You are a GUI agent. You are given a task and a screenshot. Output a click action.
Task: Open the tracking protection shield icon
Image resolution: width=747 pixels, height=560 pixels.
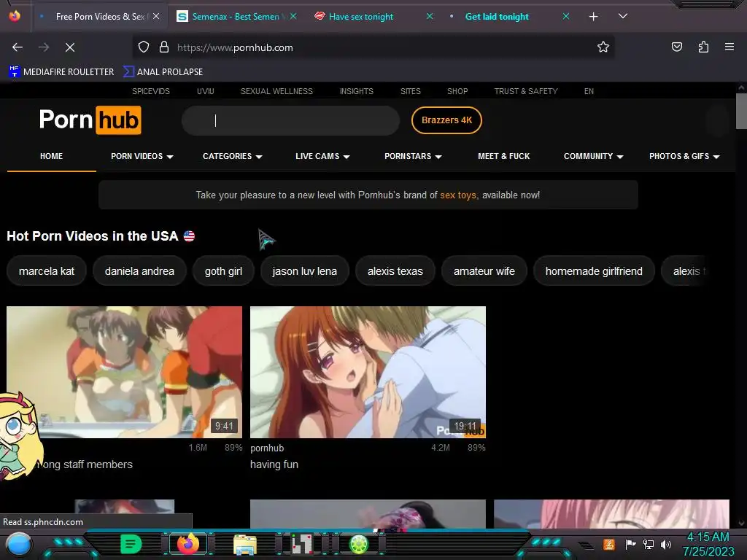pyautogui.click(x=144, y=47)
